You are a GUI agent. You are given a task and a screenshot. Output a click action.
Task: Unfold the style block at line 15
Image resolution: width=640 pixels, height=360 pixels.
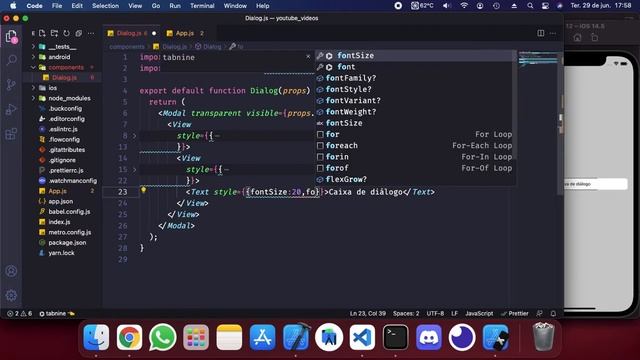coord(134,169)
